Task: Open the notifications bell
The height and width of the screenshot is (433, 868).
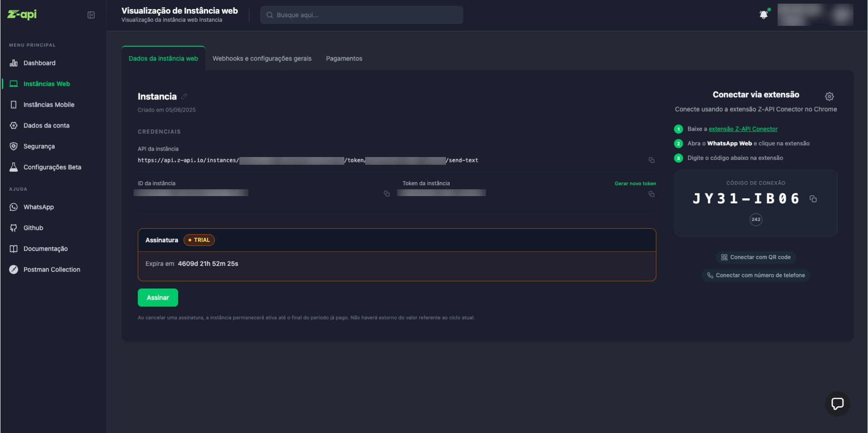Action: pyautogui.click(x=764, y=15)
